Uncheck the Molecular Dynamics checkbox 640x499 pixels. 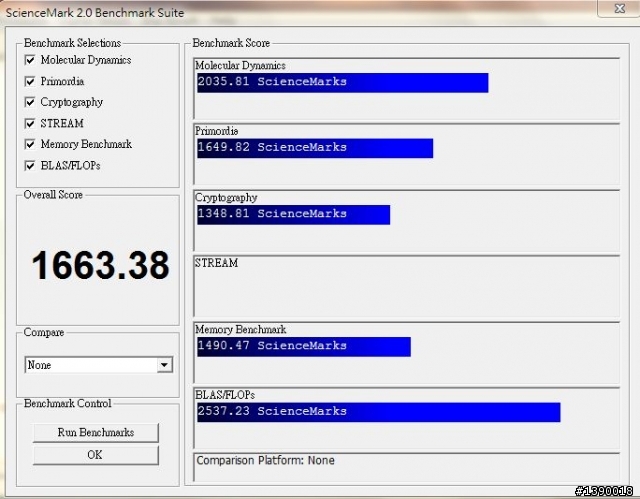[x=30, y=60]
